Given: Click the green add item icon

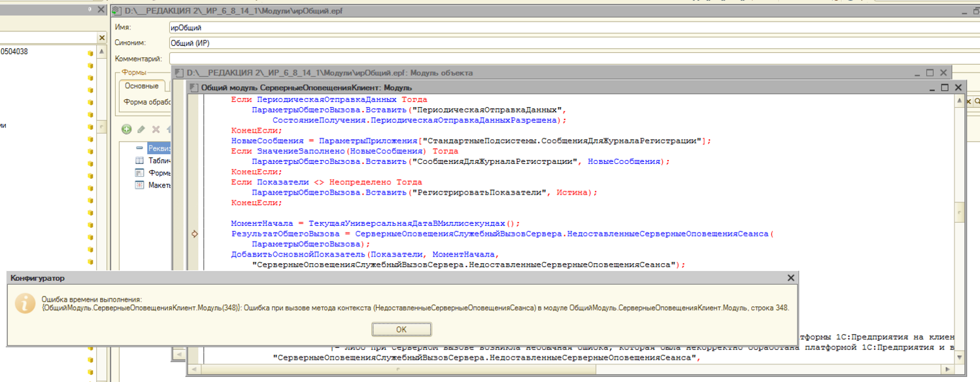Looking at the screenshot, I should [127, 130].
